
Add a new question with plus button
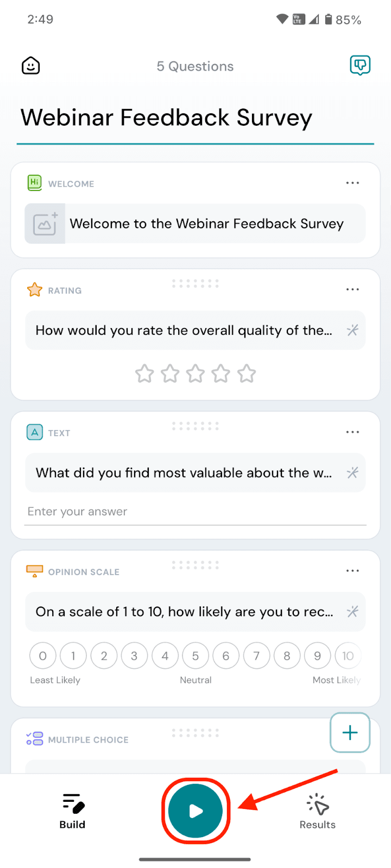[x=350, y=732]
